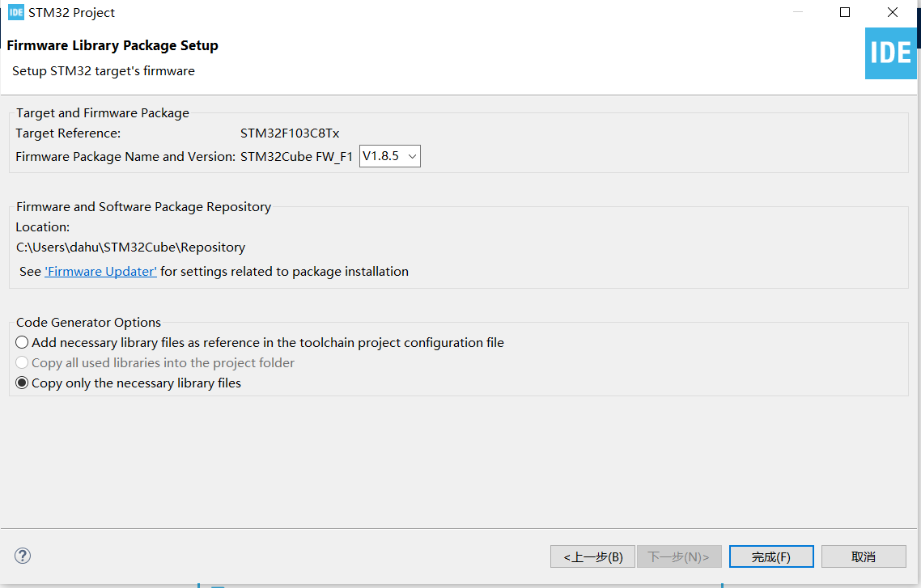
Task: Click the 'Code Generator Options' group label
Action: point(89,323)
